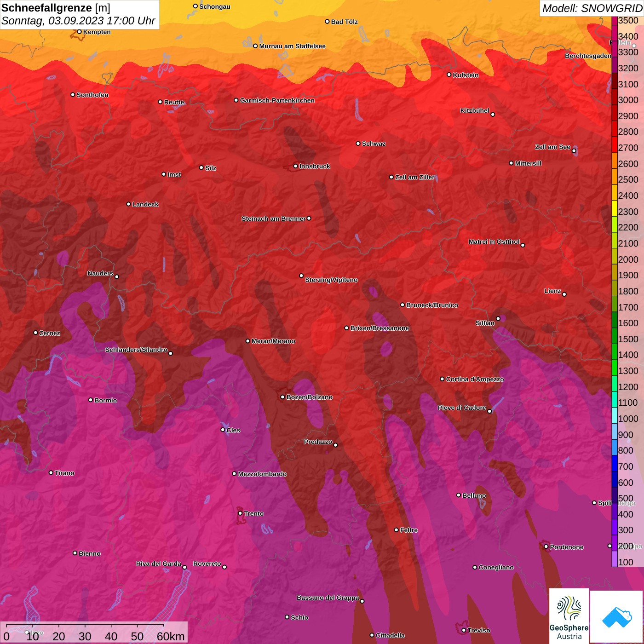
Task: Select the Bozen/Bolzano city marker
Action: 282,397
